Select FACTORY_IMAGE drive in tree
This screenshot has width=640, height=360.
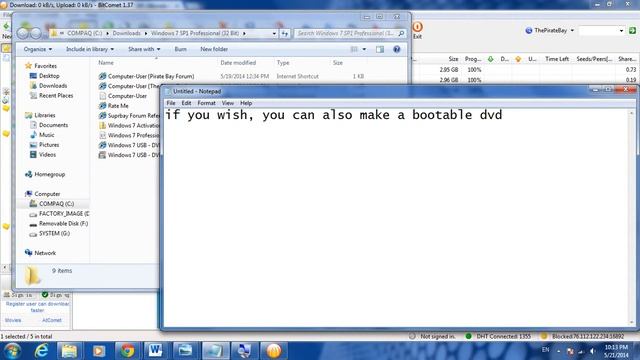(59, 213)
